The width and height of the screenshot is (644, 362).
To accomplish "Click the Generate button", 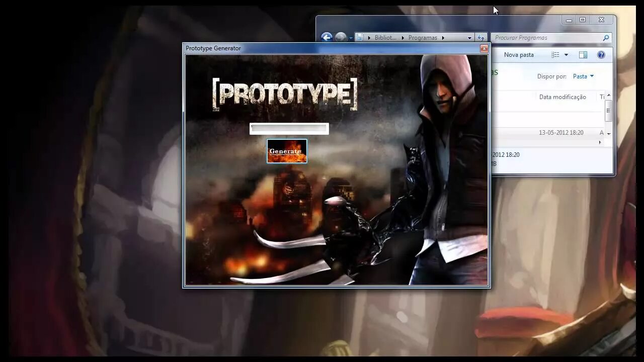I will [x=287, y=151].
